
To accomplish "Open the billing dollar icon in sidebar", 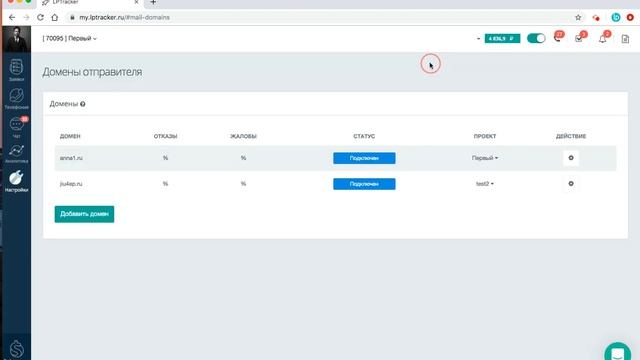I will point(16,349).
